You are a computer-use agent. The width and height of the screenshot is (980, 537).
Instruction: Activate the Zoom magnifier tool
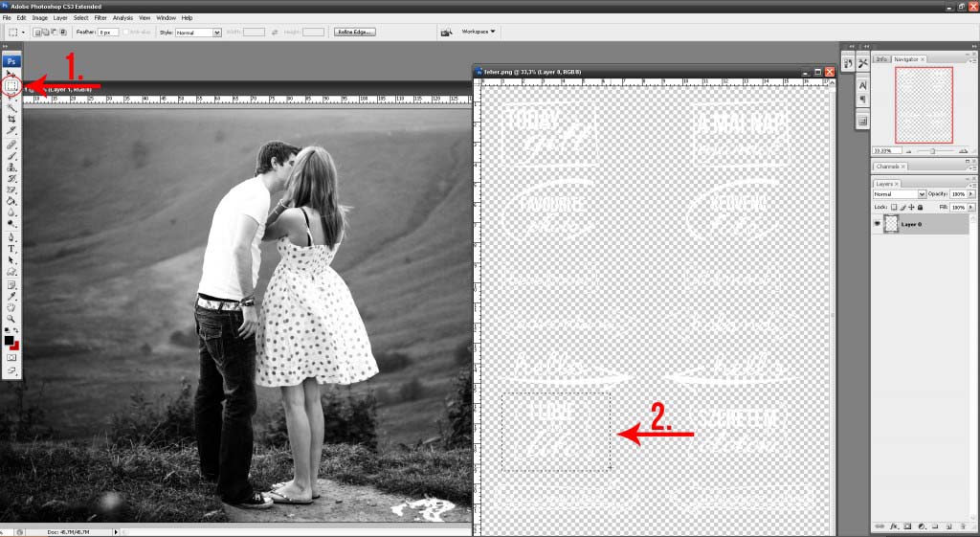pos(11,319)
